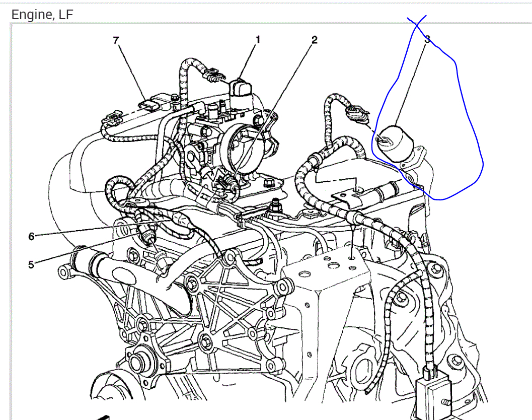The image size is (532, 420).
Task: Click the 'Engine, LF' heading text
Action: click(42, 15)
